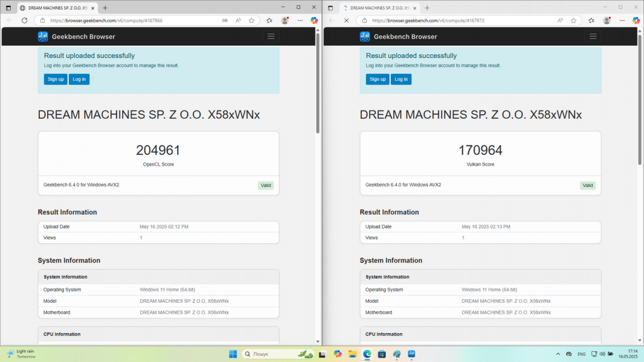
Task: Add the left window page to favorites with star
Action: [252, 21]
